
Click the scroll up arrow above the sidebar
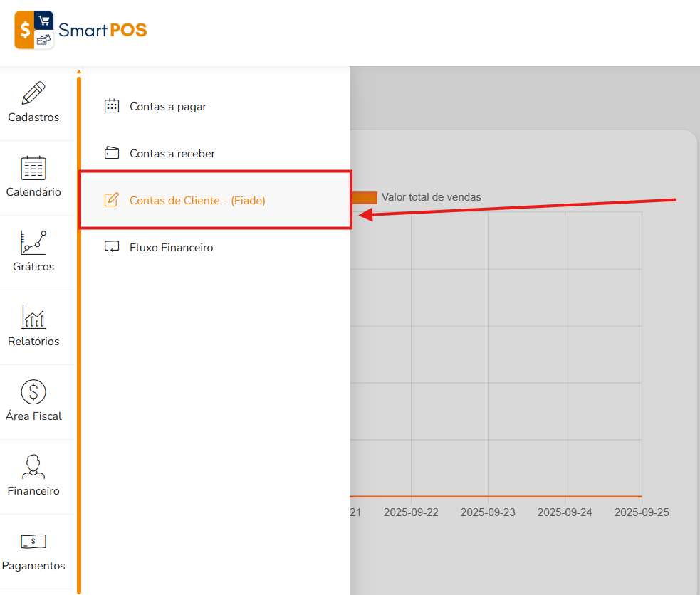point(79,72)
